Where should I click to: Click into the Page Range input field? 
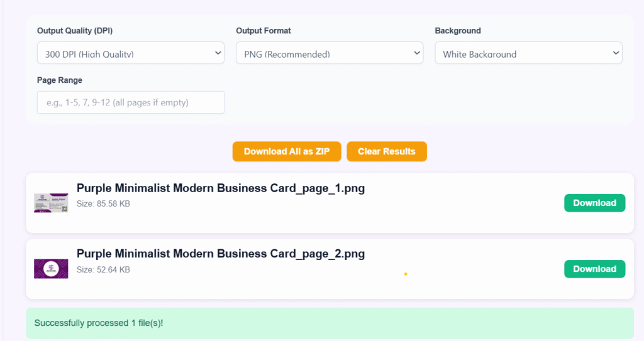131,102
